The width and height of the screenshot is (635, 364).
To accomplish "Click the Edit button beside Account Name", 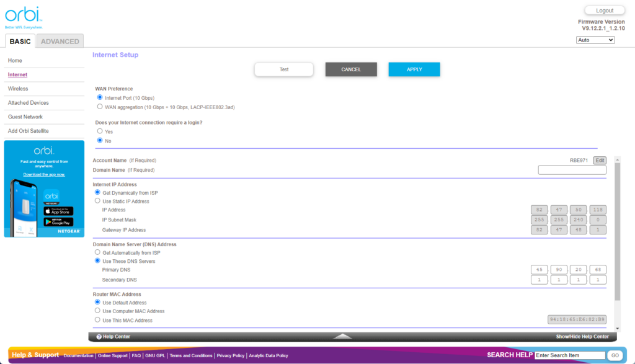I will pos(600,160).
